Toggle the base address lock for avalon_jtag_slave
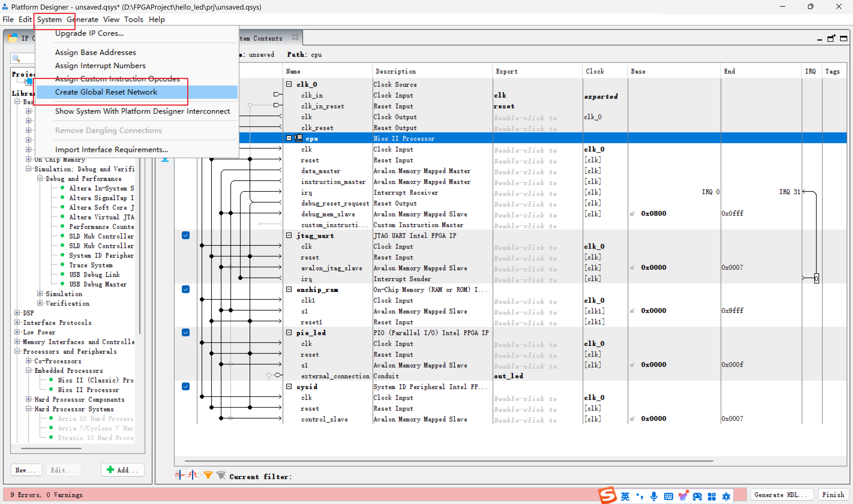 coord(632,268)
